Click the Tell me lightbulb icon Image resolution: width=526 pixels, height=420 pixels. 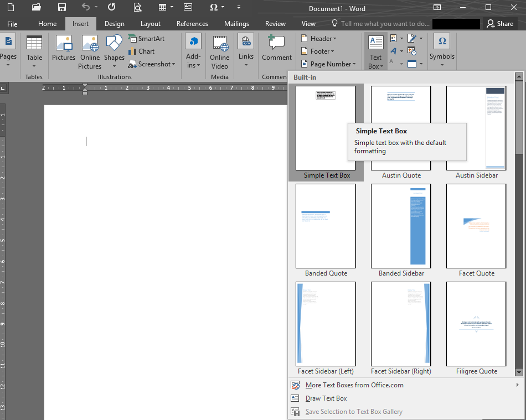(x=334, y=23)
